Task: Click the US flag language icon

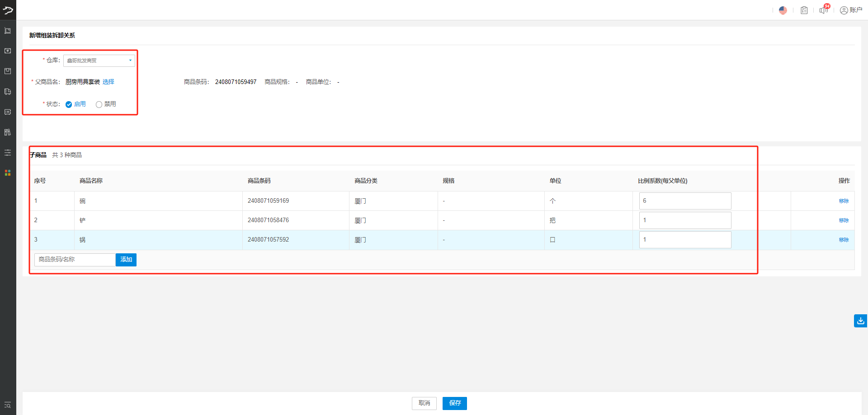Action: coord(783,10)
